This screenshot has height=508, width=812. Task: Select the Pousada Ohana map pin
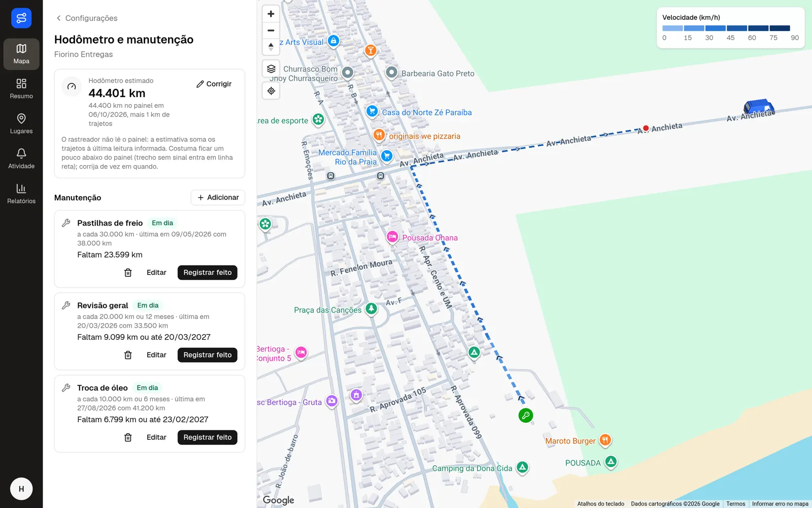392,237
